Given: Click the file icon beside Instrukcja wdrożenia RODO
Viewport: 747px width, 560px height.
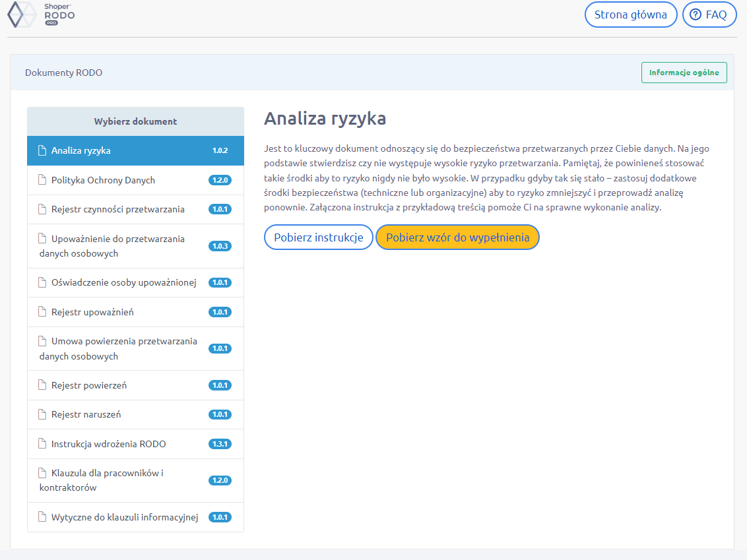Looking at the screenshot, I should tap(42, 444).
